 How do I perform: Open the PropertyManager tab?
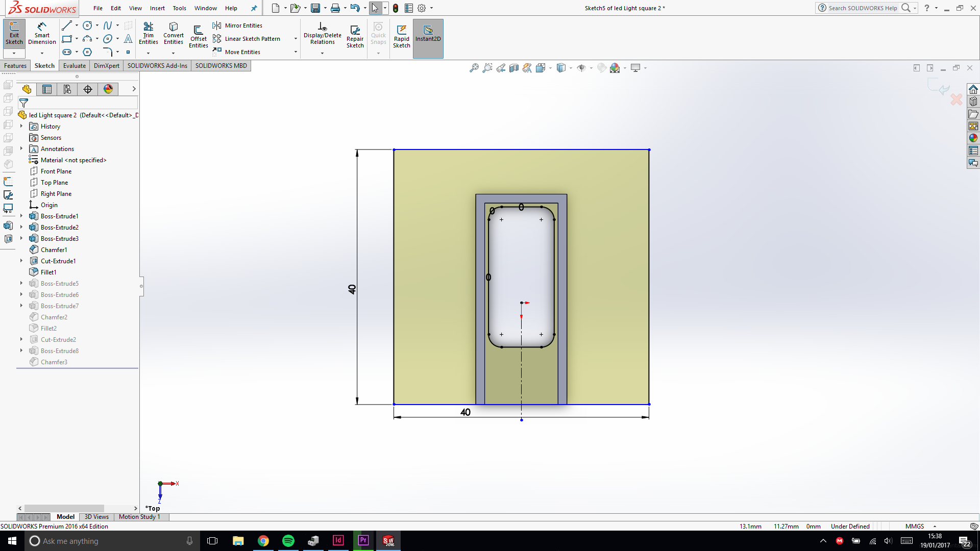coord(47,89)
